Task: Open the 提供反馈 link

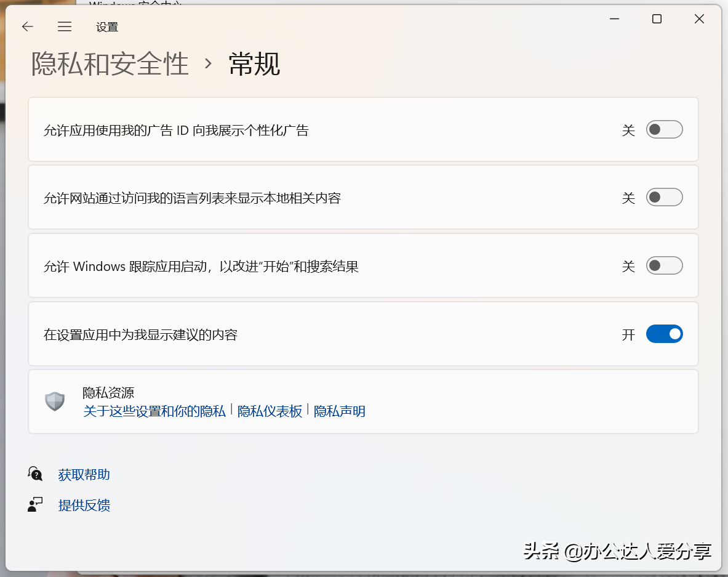Action: [84, 505]
